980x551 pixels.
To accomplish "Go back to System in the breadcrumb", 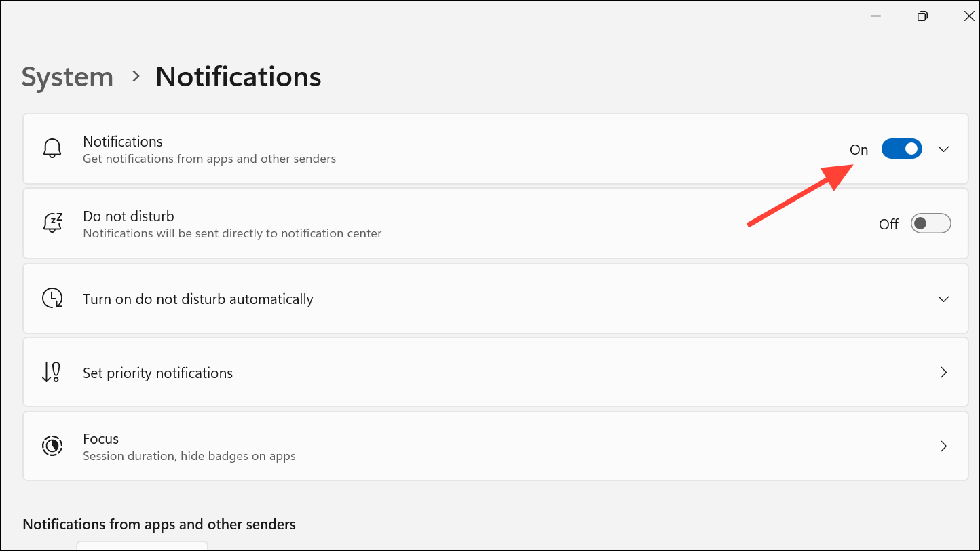I will 67,77.
